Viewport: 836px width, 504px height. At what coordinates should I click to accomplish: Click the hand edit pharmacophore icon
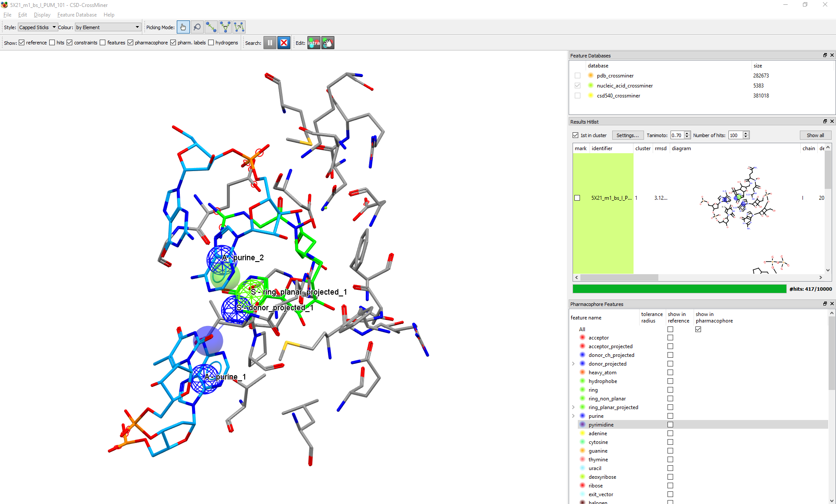point(328,43)
